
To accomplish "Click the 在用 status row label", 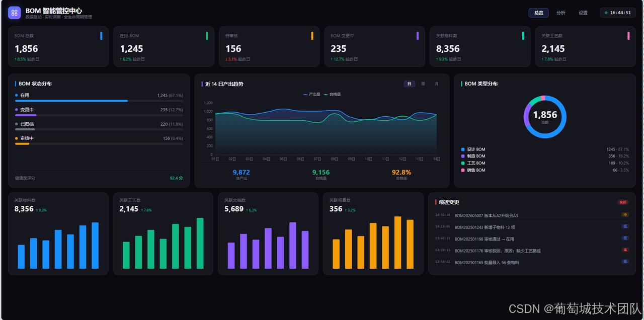I will coord(25,95).
